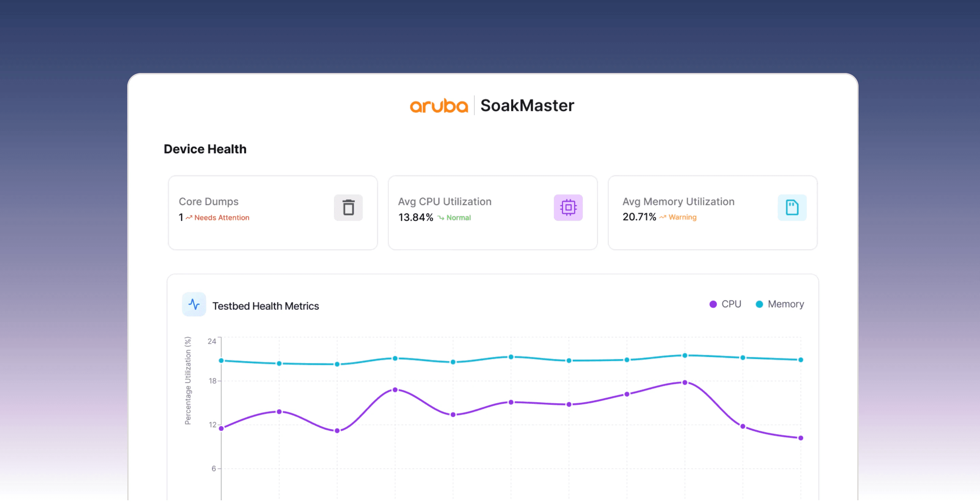
Task: Toggle the CPU series in chart legend
Action: click(731, 304)
